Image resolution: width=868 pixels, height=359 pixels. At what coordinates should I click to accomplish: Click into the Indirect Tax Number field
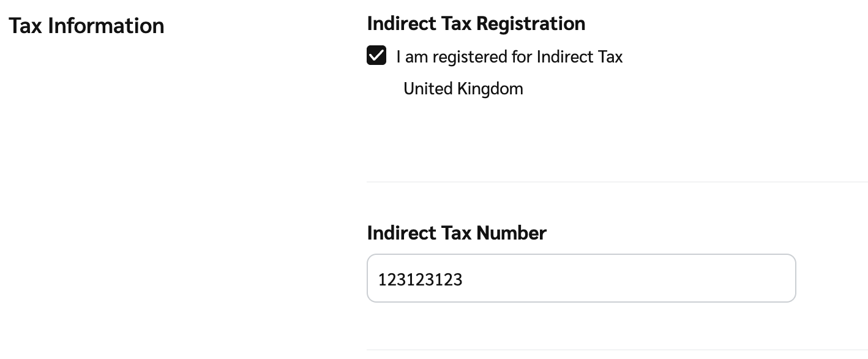pyautogui.click(x=580, y=279)
